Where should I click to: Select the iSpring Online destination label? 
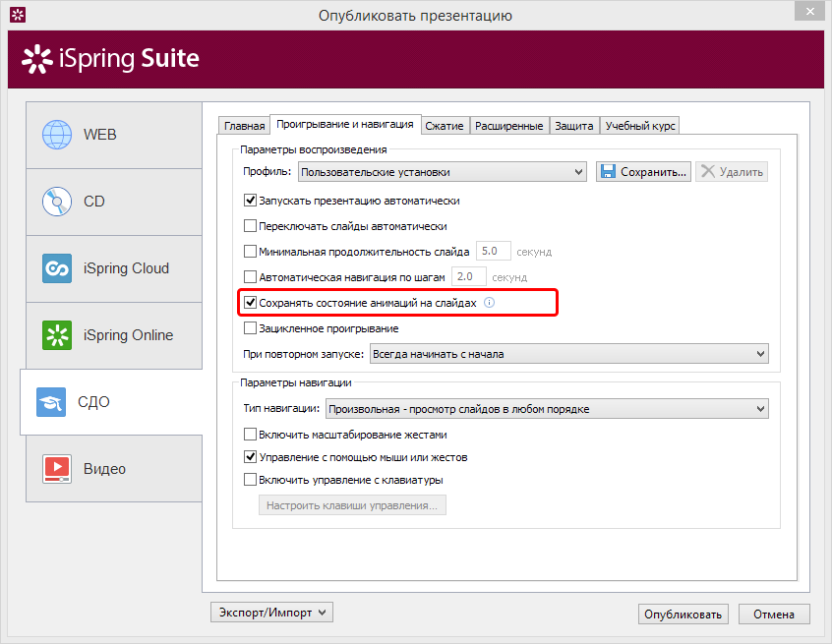129,335
